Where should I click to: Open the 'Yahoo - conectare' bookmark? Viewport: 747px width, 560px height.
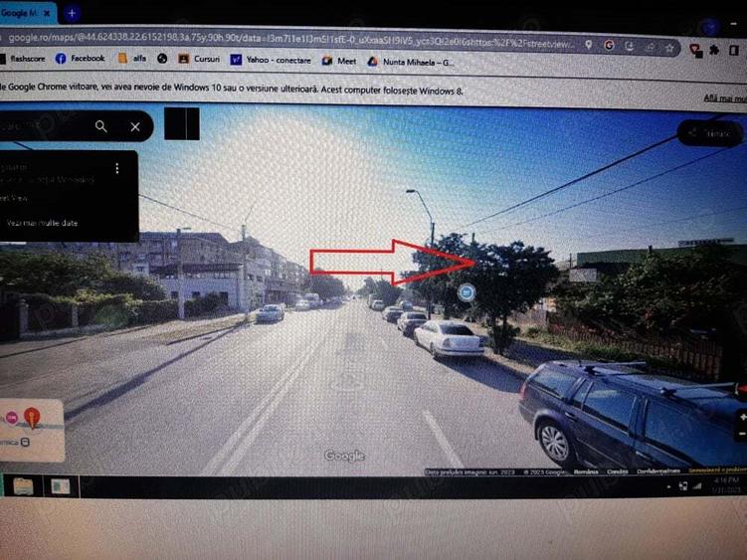[x=270, y=60]
